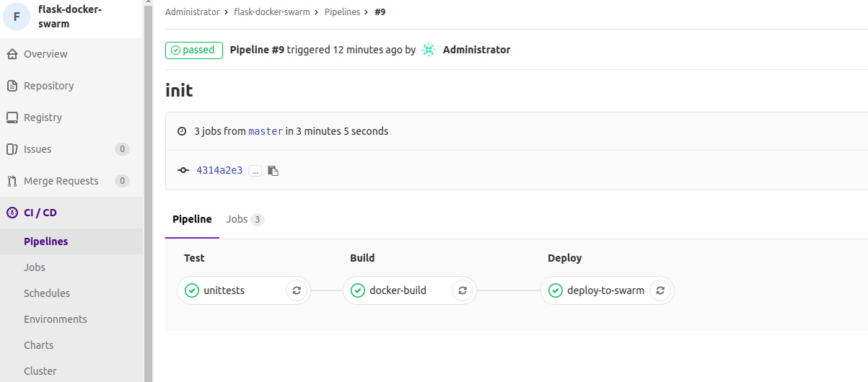Open the master branch link

coord(266,131)
